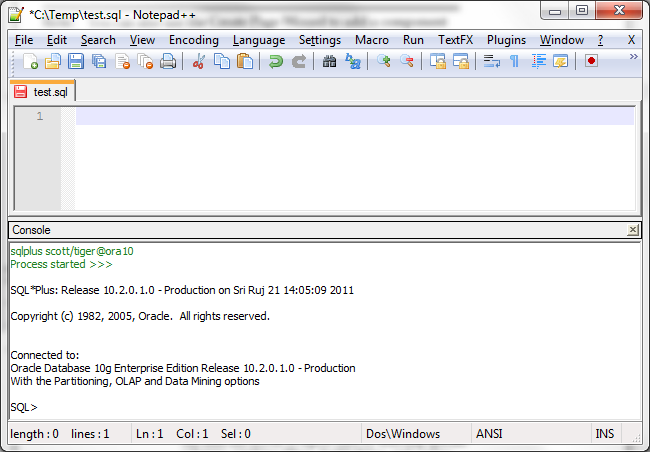The image size is (650, 452).
Task: Select the test.sql tab
Action: [x=44, y=91]
